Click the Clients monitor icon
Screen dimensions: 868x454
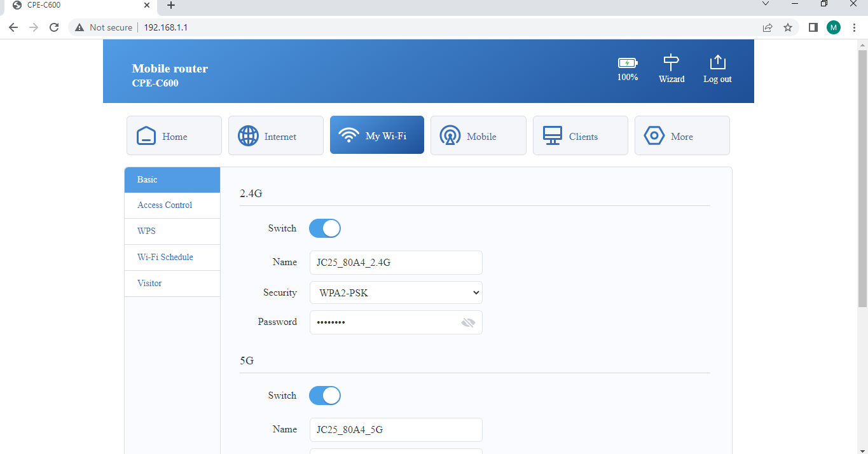click(x=553, y=135)
